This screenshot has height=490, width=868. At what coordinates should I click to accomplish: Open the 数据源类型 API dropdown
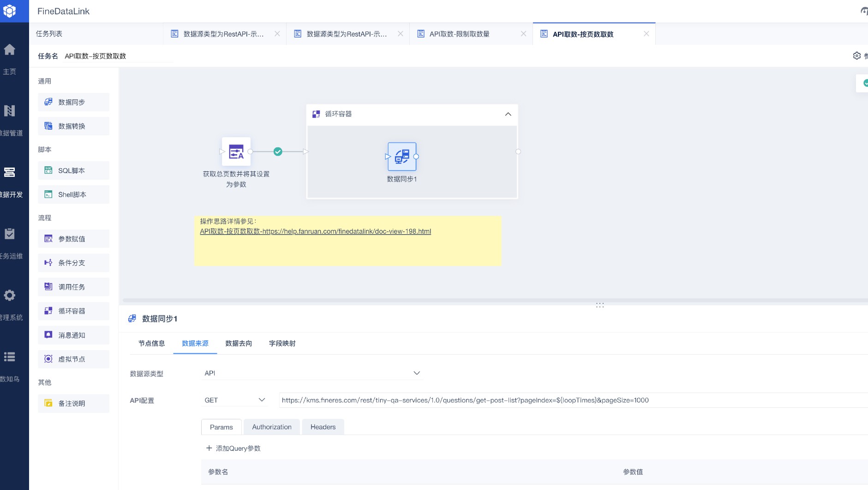click(x=313, y=373)
